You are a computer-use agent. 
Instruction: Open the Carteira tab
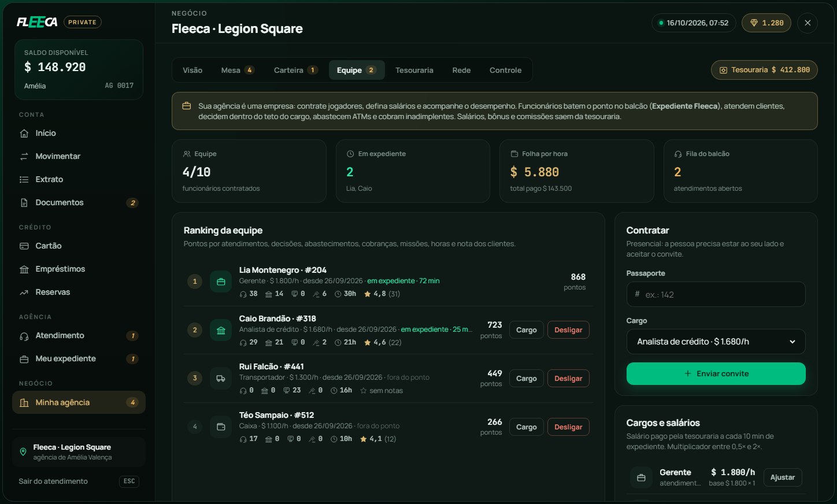[295, 71]
